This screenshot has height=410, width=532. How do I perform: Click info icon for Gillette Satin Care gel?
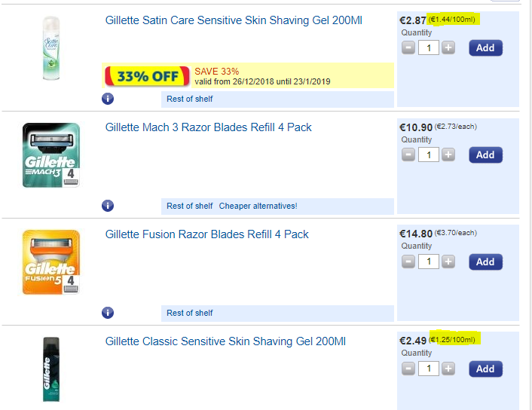click(108, 99)
